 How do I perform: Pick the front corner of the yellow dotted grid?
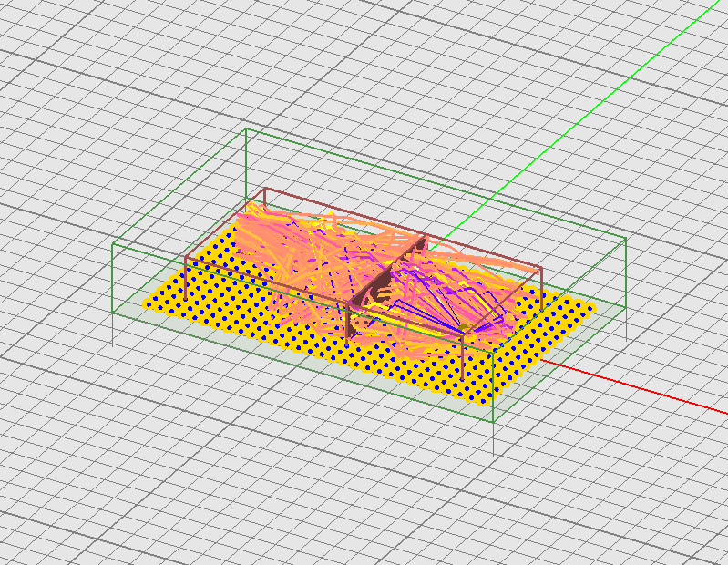pos(483,403)
